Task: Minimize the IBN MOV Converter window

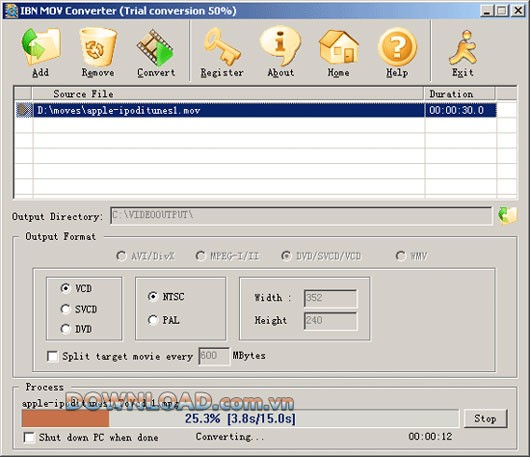Action: pos(487,11)
